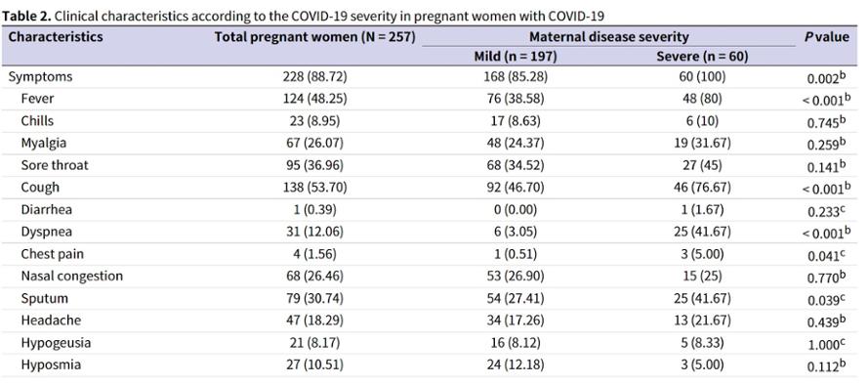Click the Table 2 caption title
The height and width of the screenshot is (385, 868).
pyautogui.click(x=304, y=16)
